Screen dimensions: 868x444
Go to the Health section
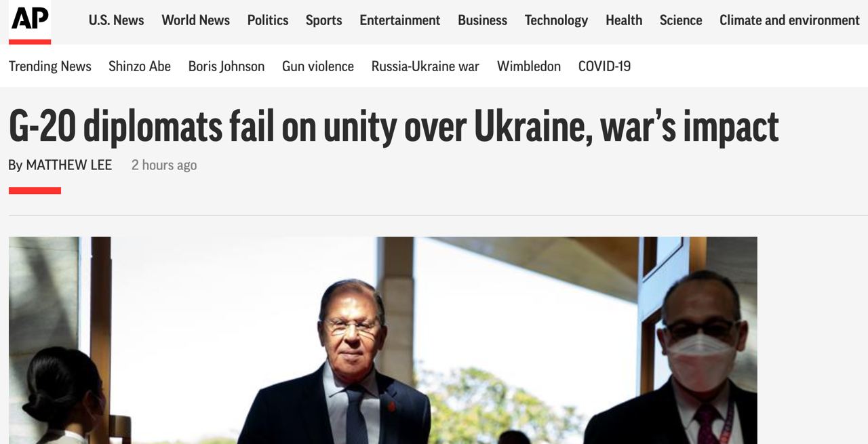[x=624, y=20]
